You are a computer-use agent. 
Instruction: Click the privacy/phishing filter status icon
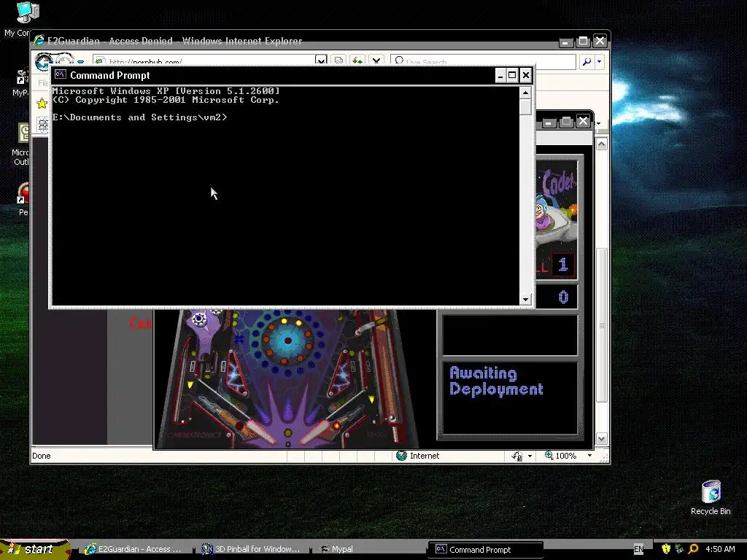click(517, 456)
